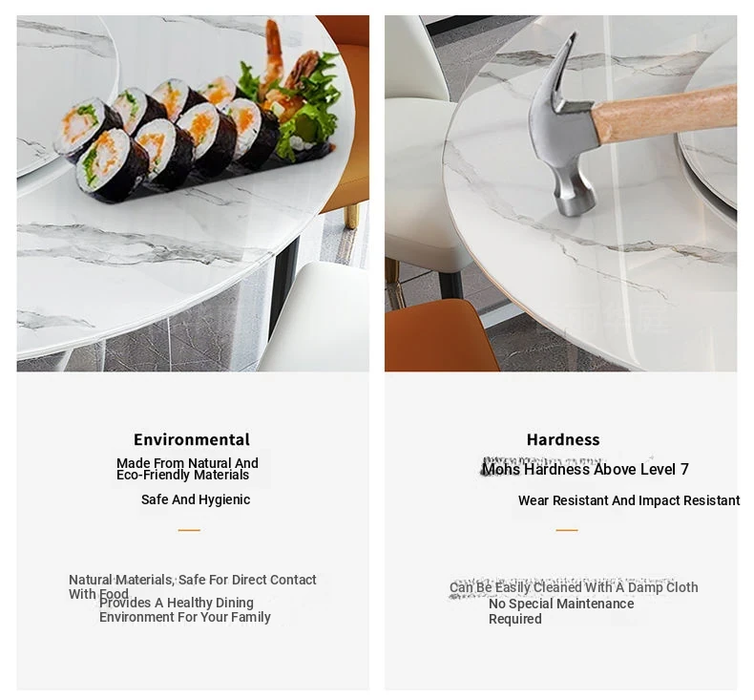Click "Safe And Hygienic" text
Screen dimensions: 754x700
[x=196, y=499]
